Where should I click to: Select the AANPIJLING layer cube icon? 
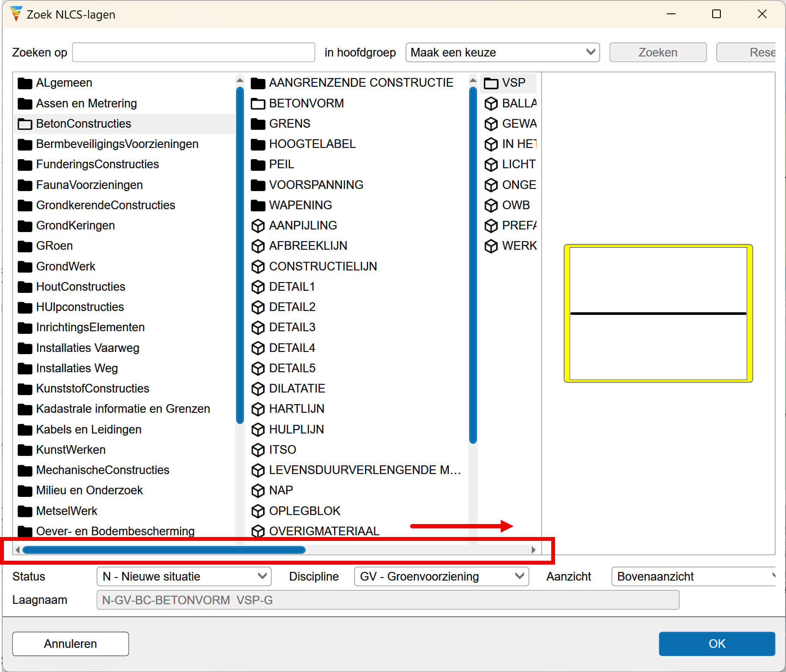(258, 225)
